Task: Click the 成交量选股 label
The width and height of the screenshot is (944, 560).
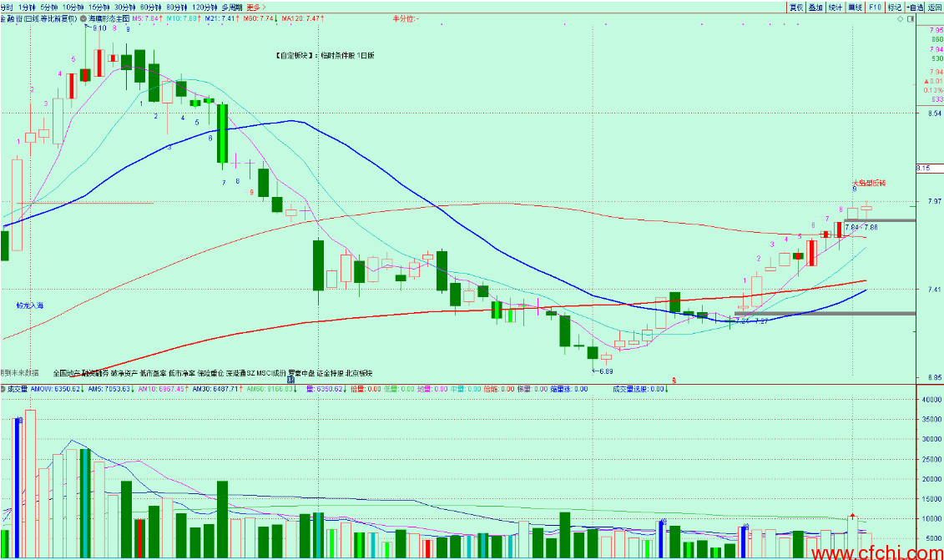Action: 640,390
